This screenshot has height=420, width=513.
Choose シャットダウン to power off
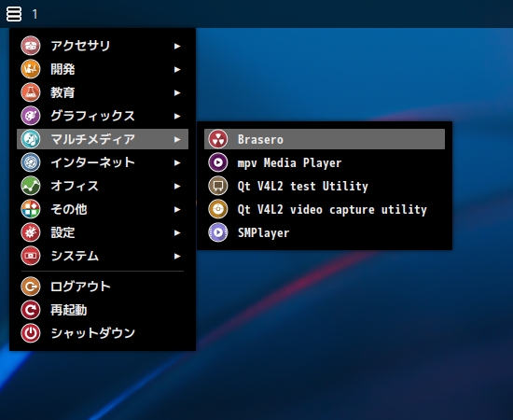[103, 333]
